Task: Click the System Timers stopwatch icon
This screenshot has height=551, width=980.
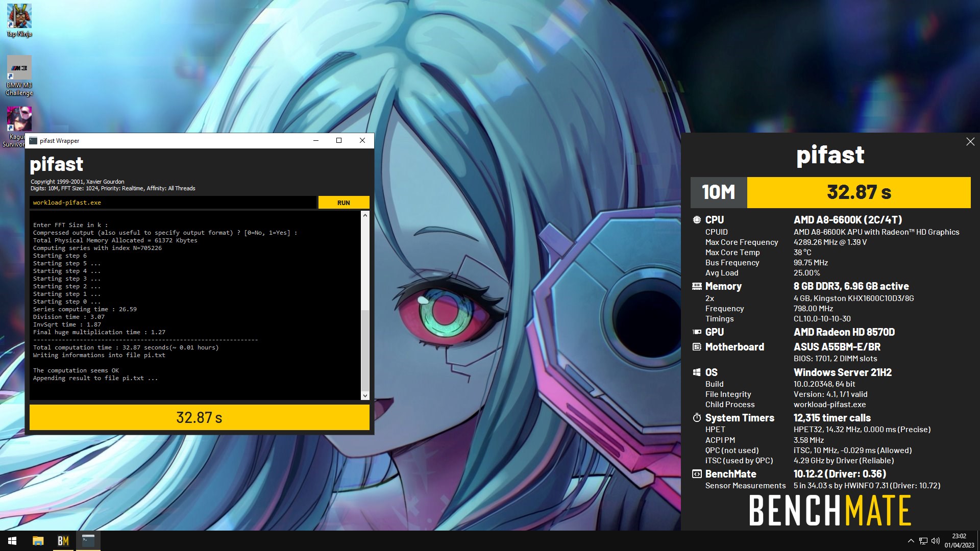Action: tap(697, 418)
